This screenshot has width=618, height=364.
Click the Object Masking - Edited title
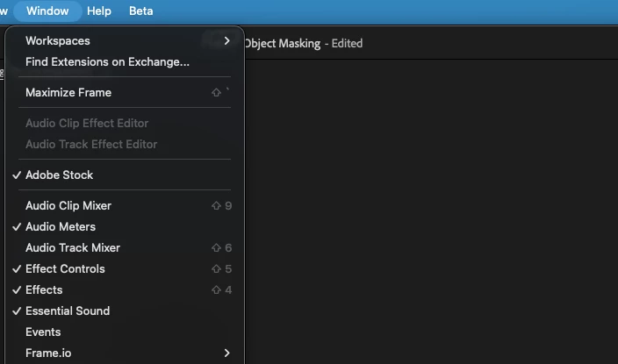click(304, 43)
